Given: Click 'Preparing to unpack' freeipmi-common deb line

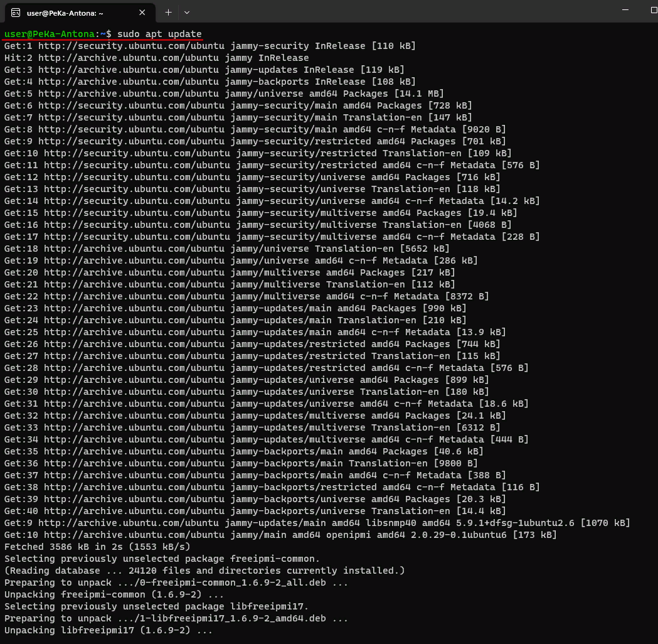Looking at the screenshot, I should pyautogui.click(x=176, y=582).
